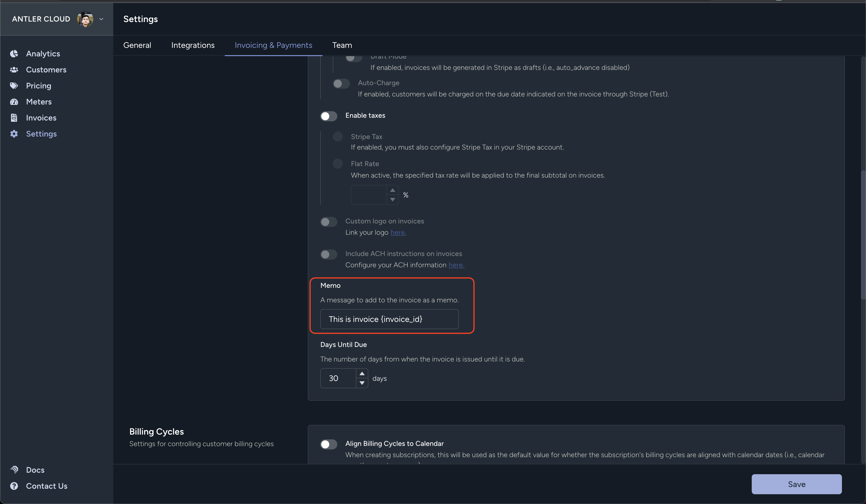Click the Contact Us question mark icon
The width and height of the screenshot is (866, 504).
tap(14, 486)
